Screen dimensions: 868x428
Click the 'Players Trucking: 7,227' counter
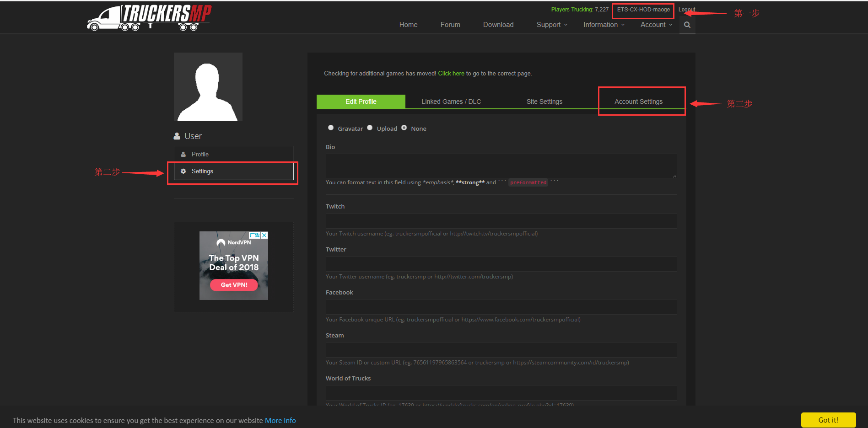point(580,10)
